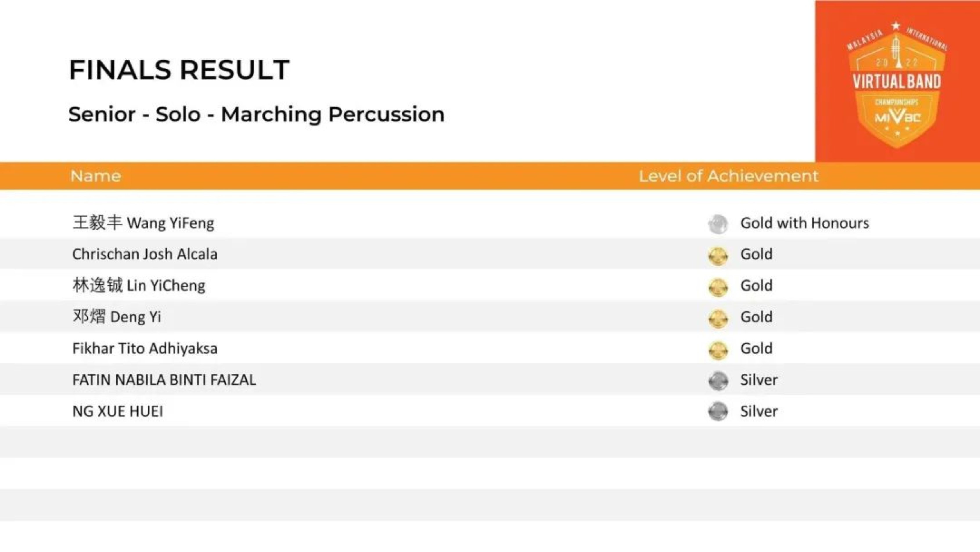Select the name Deng Yi
The width and height of the screenshot is (980, 552).
117,317
